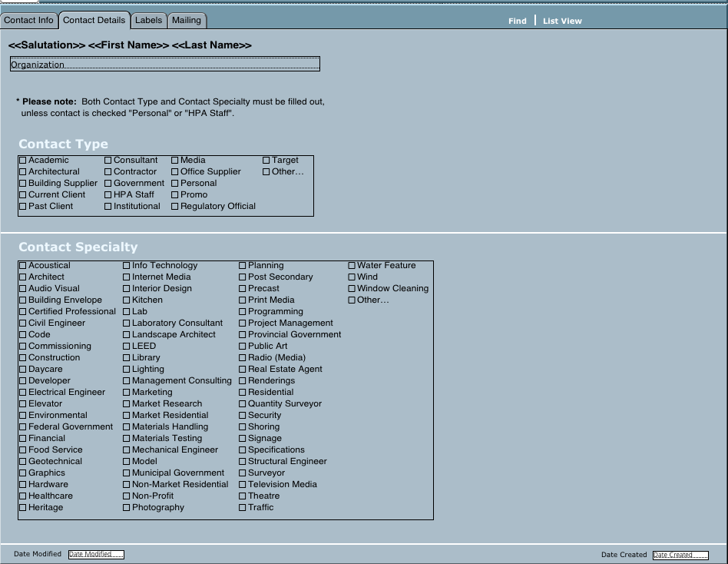Click the Find link
Viewport: 728px width, 564px height.
tap(517, 21)
